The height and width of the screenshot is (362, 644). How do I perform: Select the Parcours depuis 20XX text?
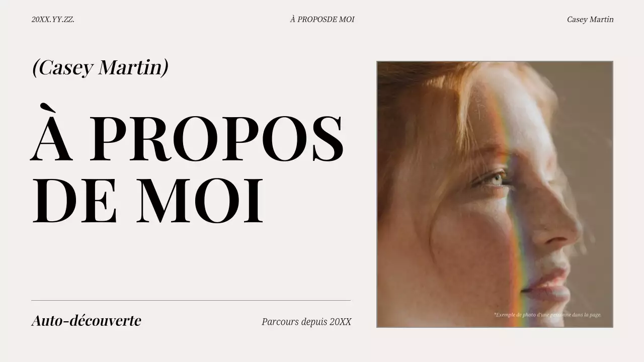coord(306,322)
